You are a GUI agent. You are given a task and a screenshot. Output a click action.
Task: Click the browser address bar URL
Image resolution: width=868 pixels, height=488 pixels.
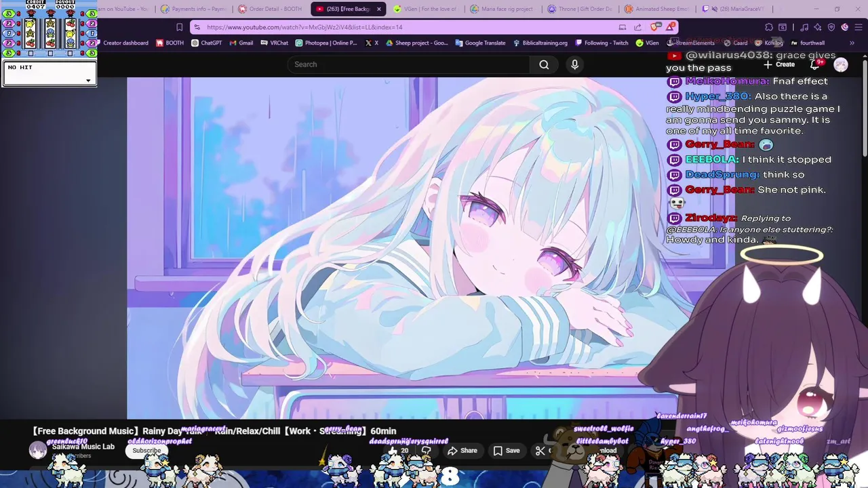[304, 27]
